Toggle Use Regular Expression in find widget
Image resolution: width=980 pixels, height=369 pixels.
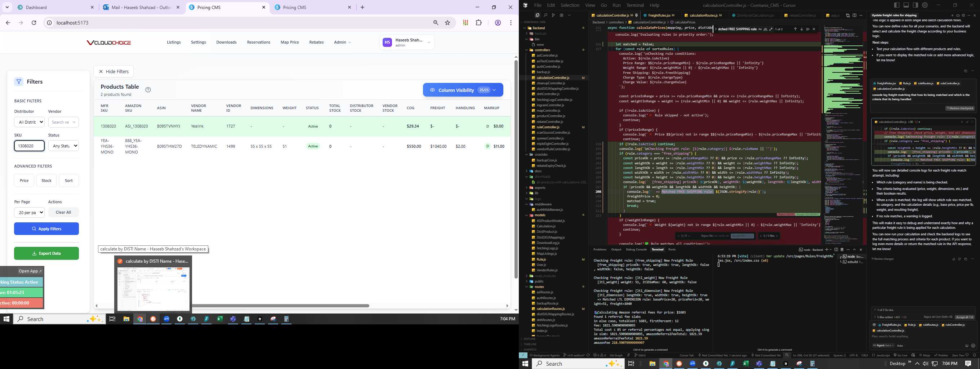click(771, 29)
